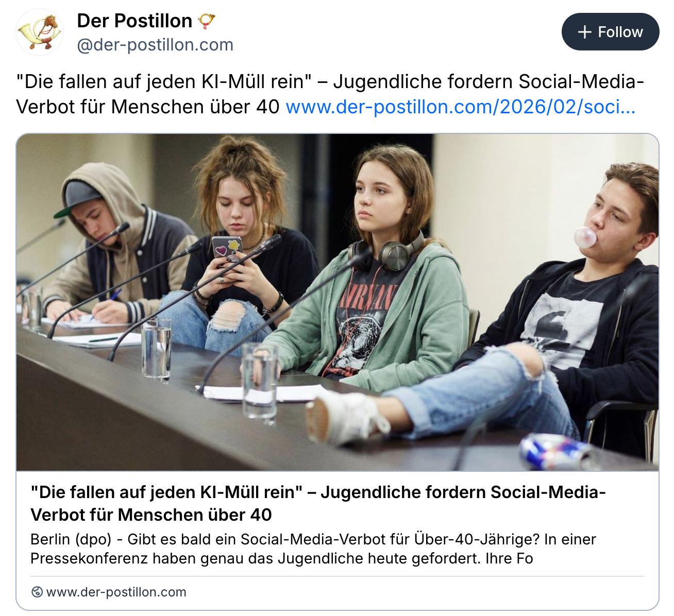Click the www.der-postillon.com domain at card bottom

coord(116,592)
